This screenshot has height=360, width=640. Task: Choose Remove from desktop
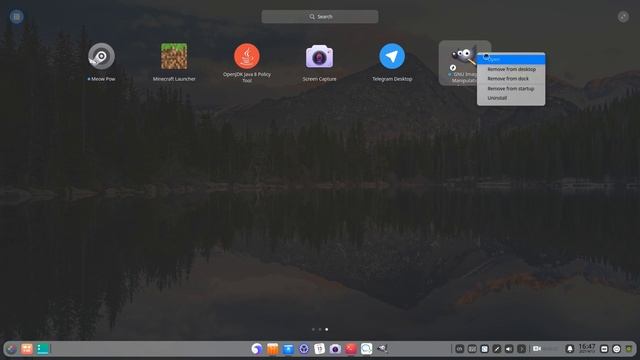(511, 69)
